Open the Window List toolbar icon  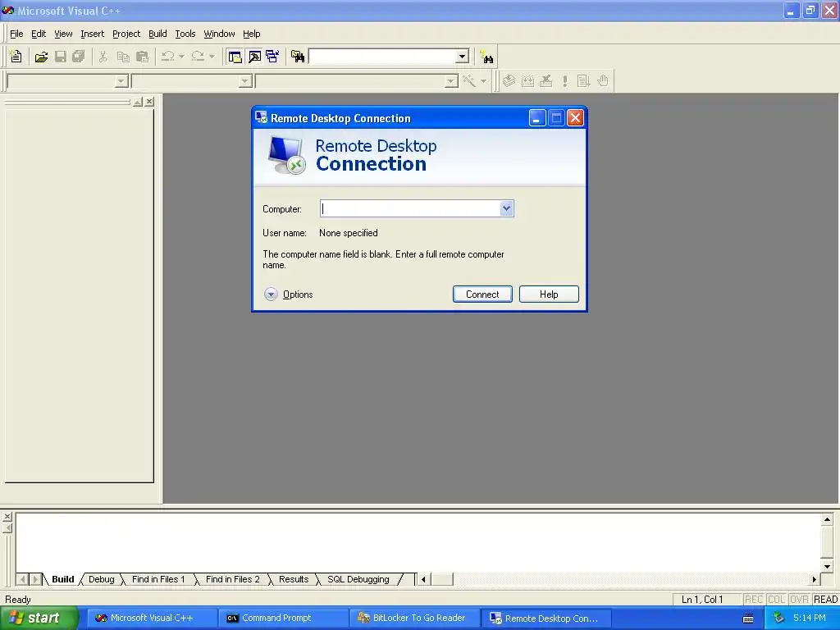[x=272, y=57]
